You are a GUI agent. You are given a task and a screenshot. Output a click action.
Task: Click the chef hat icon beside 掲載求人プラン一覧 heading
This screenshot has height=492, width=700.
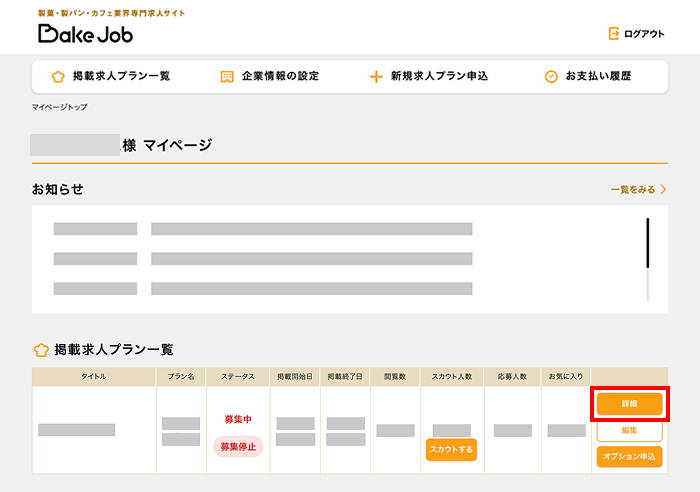pyautogui.click(x=41, y=350)
